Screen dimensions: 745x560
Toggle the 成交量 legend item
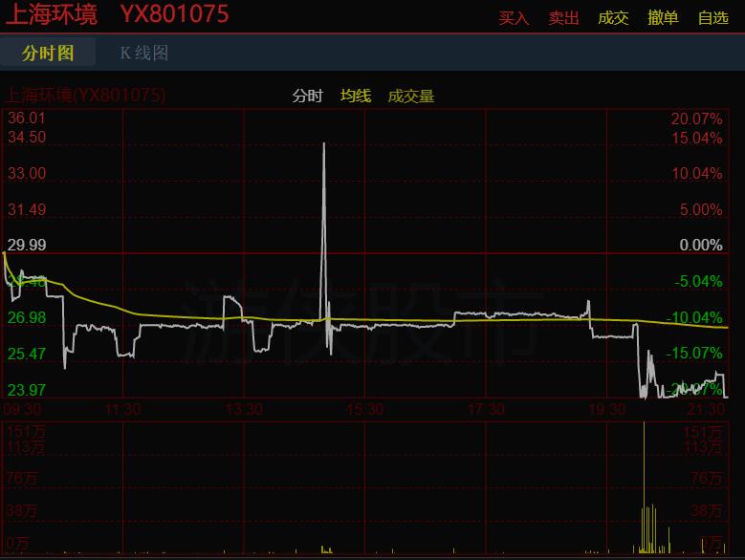pos(411,96)
